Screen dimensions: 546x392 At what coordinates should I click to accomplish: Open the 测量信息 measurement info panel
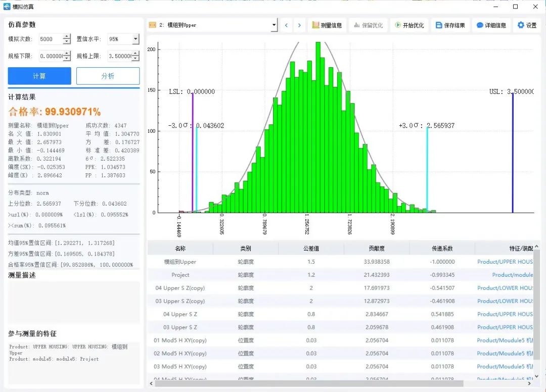pyautogui.click(x=327, y=25)
